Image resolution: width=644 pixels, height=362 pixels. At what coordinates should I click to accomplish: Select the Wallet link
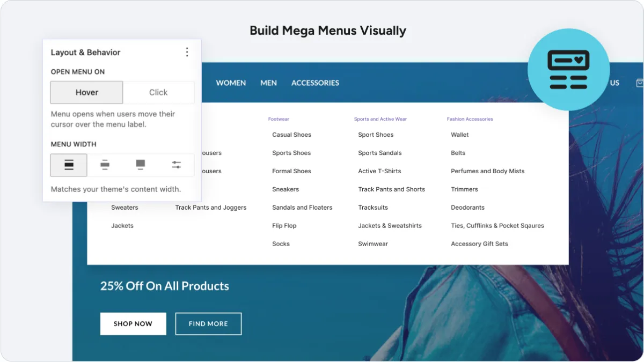pyautogui.click(x=460, y=135)
